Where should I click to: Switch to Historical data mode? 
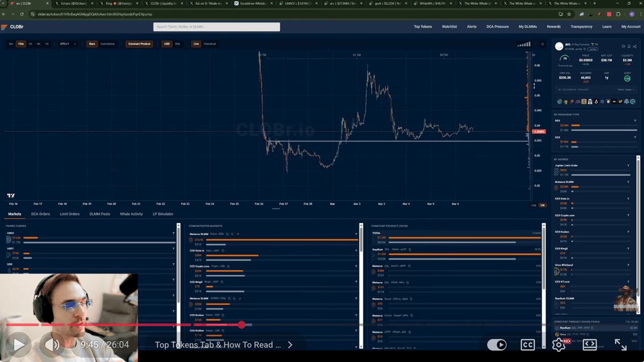click(210, 44)
